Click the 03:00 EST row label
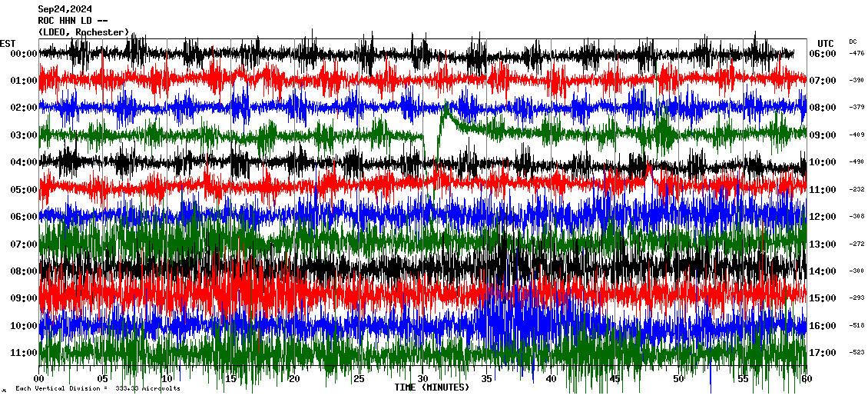 click(25, 135)
